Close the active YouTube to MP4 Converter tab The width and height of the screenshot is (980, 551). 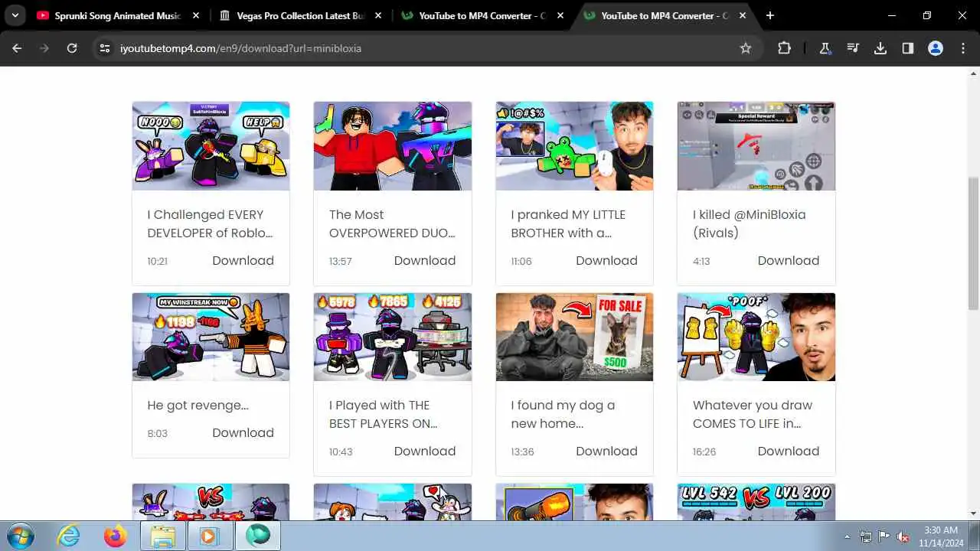tap(742, 15)
